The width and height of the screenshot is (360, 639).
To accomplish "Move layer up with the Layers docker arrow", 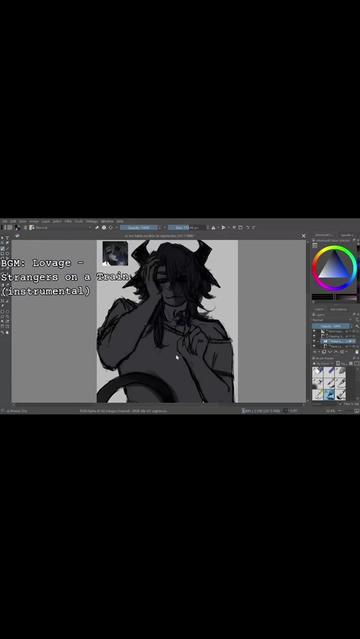I will (336, 352).
